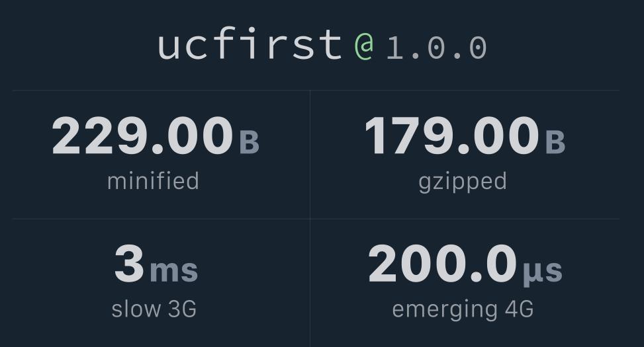Select the emerging 4G label
This screenshot has width=644, height=347.
tap(463, 309)
